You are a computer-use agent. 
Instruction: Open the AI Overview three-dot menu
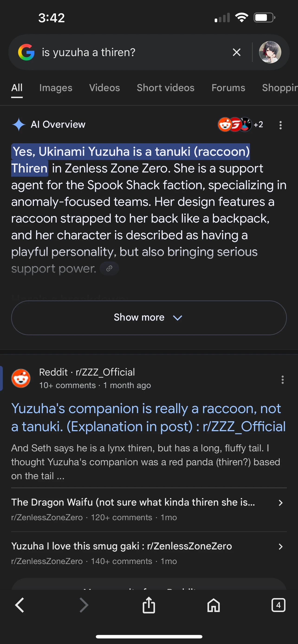tap(281, 125)
